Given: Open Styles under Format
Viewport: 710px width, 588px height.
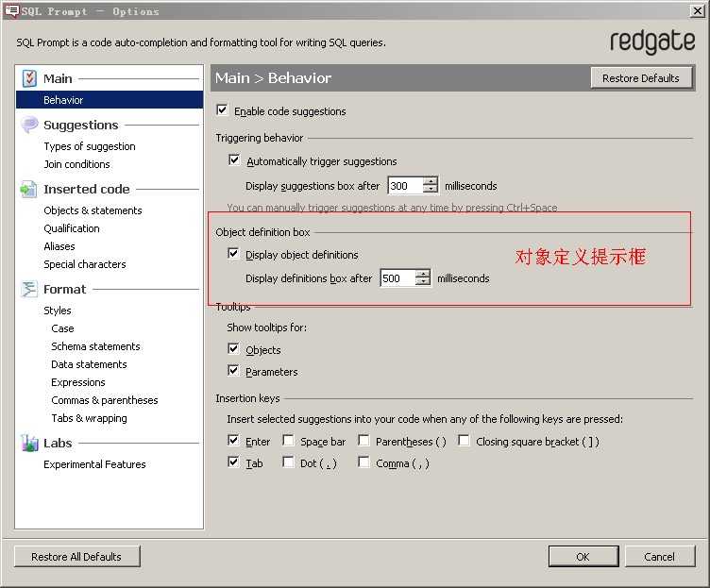Looking at the screenshot, I should pyautogui.click(x=58, y=311).
